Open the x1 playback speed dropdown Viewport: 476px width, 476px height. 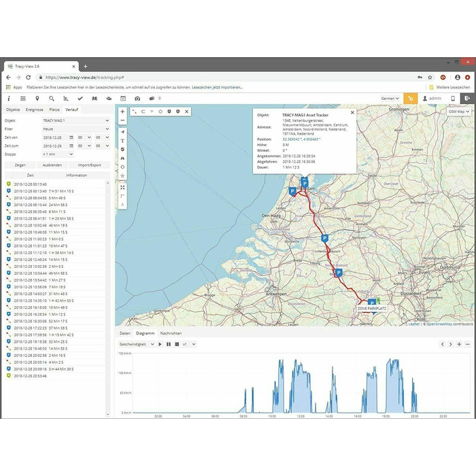click(x=189, y=344)
